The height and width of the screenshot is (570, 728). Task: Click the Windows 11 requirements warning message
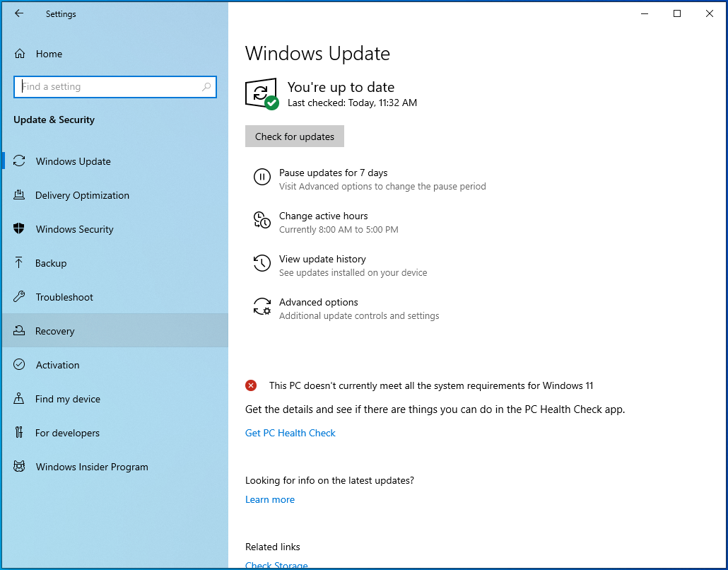(431, 385)
